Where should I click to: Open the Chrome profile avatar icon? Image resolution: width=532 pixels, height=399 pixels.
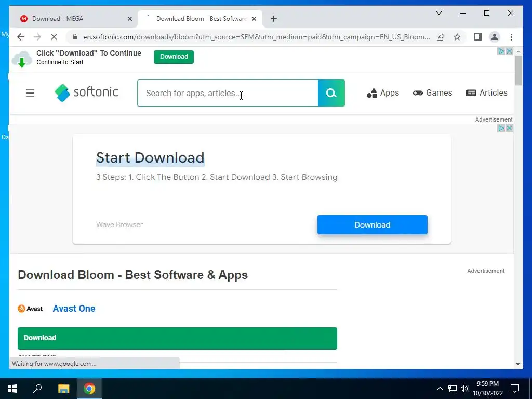pyautogui.click(x=495, y=37)
